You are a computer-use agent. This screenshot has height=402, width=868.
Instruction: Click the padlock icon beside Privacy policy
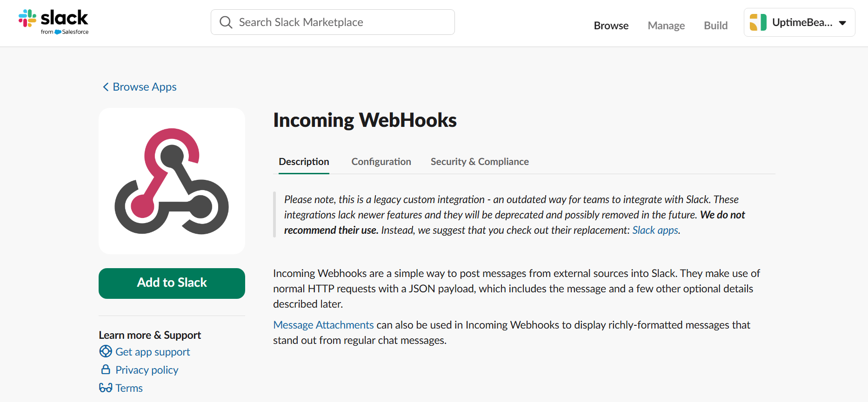(106, 369)
